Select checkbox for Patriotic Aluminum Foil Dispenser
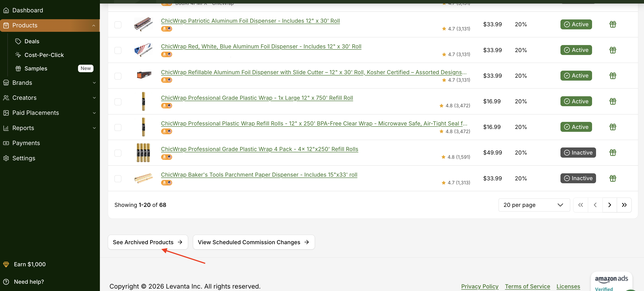Screen dimensions: 644x291 [x=118, y=25]
